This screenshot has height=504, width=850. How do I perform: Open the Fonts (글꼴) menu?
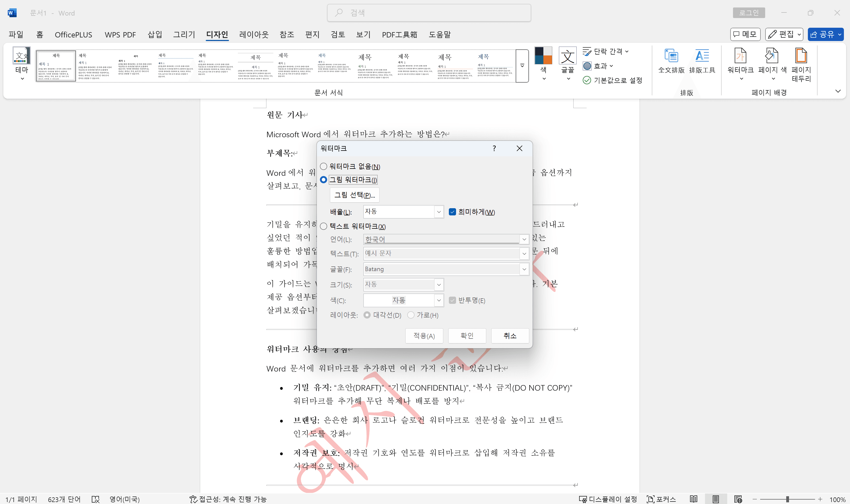point(567,64)
